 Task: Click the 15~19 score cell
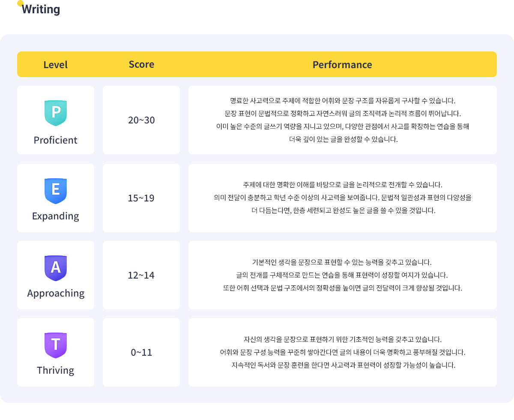[141, 198]
